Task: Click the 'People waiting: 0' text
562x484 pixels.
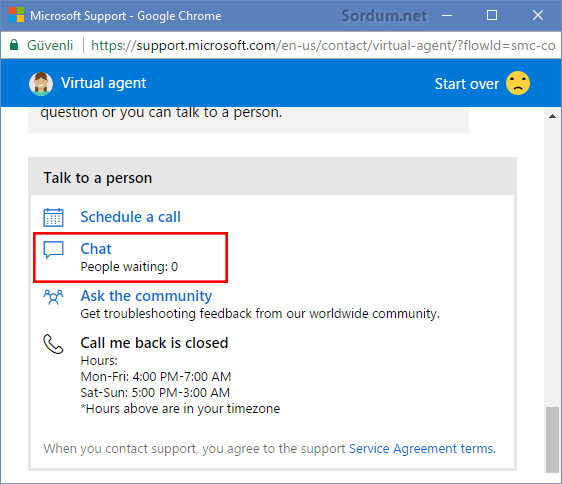Action: coord(129,267)
